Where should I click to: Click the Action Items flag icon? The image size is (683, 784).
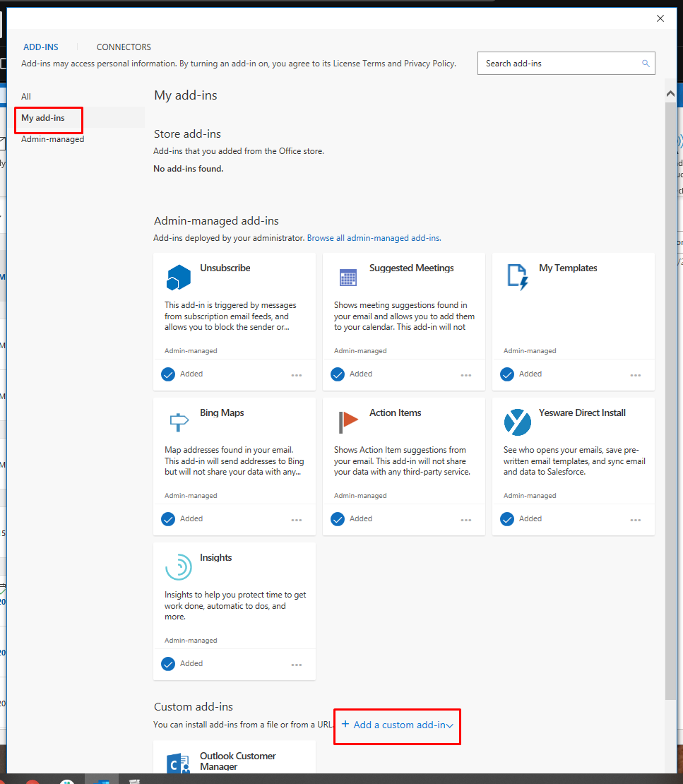pyautogui.click(x=348, y=422)
